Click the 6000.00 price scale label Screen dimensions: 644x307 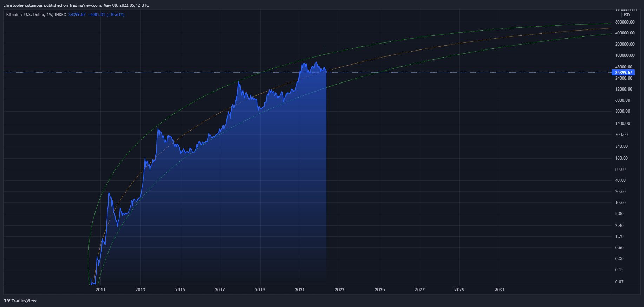(x=623, y=100)
